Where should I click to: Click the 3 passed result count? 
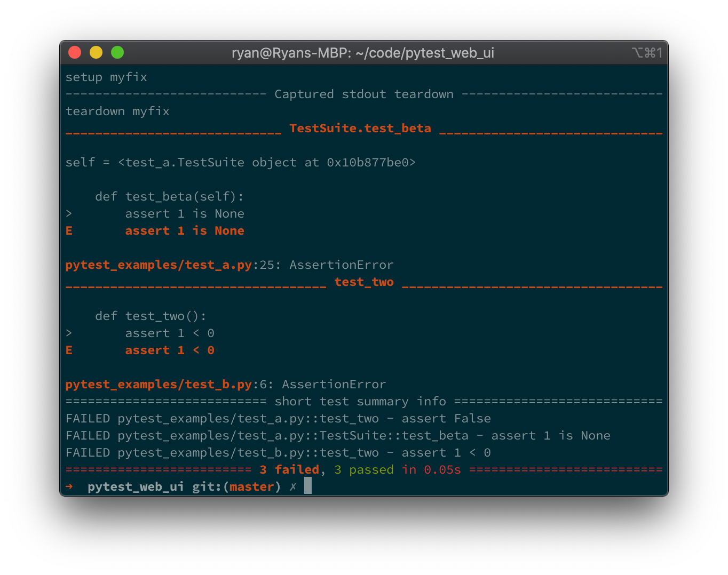click(363, 469)
